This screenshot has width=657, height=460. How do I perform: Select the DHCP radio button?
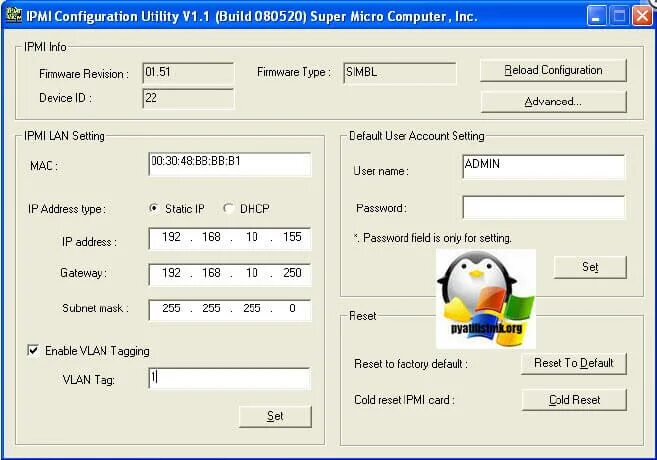click(228, 208)
